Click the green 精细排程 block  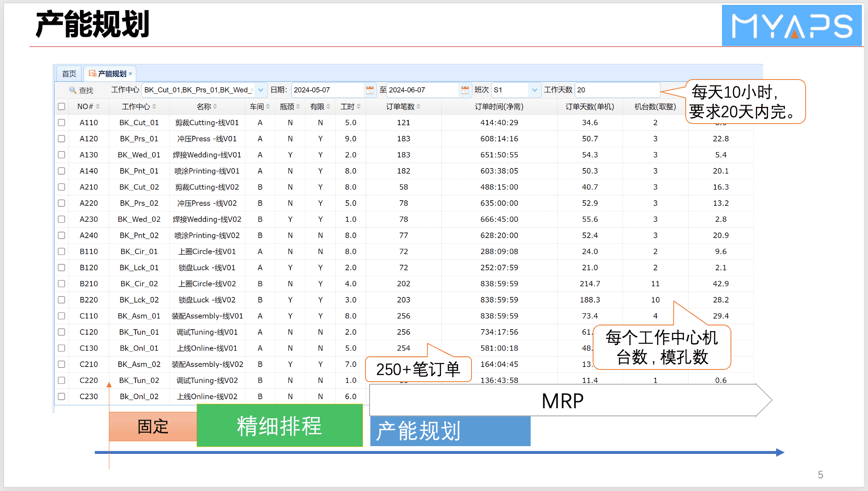(279, 426)
